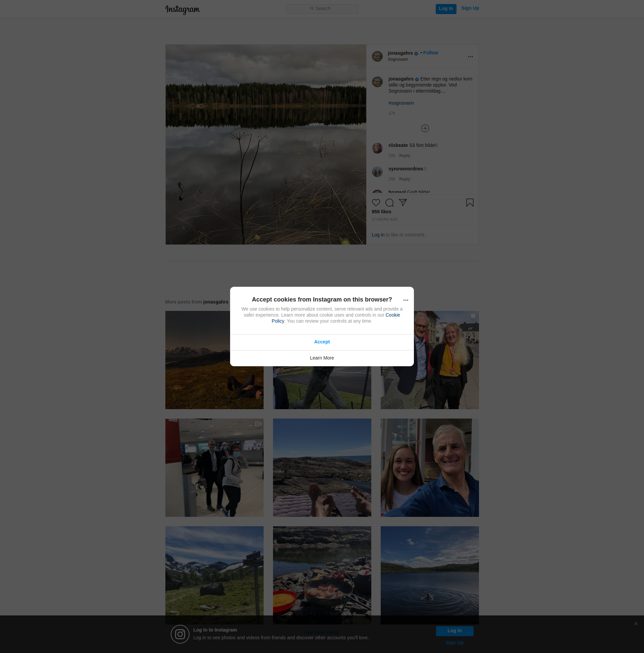The width and height of the screenshot is (644, 653).
Task: Open cookie dialog three-dot options
Action: pyautogui.click(x=406, y=300)
